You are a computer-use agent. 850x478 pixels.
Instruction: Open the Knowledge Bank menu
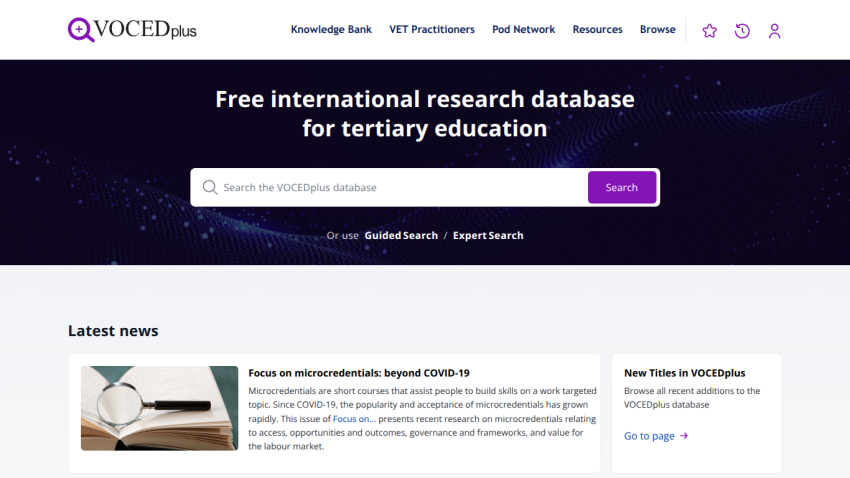point(331,29)
